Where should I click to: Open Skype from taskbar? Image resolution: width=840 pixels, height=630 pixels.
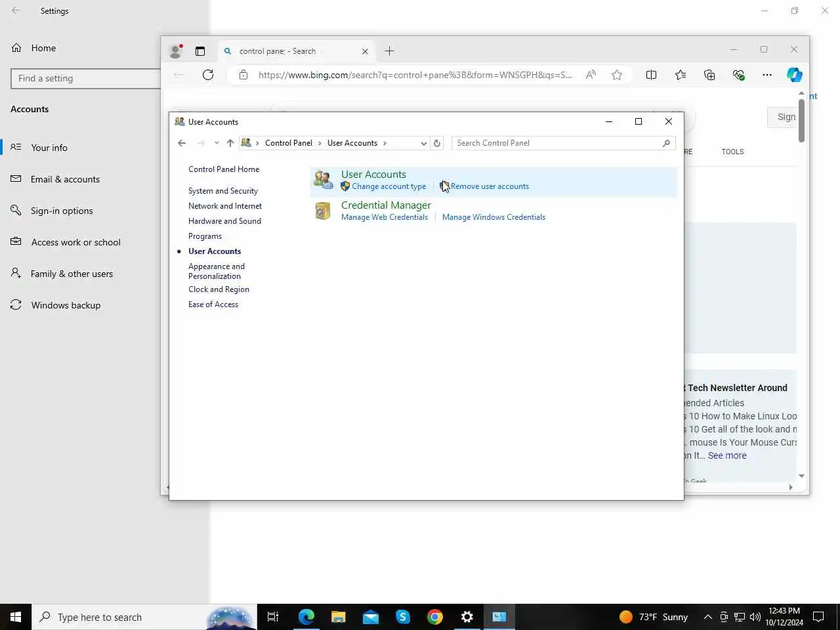tap(403, 617)
